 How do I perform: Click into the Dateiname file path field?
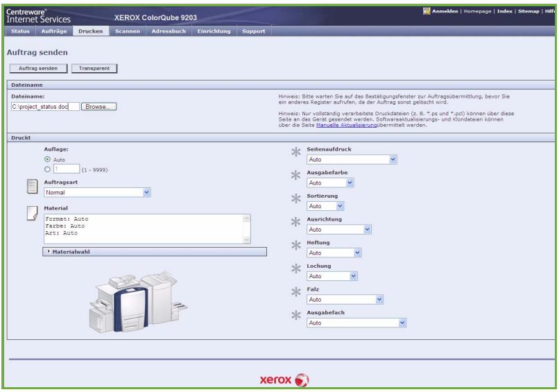pos(45,107)
